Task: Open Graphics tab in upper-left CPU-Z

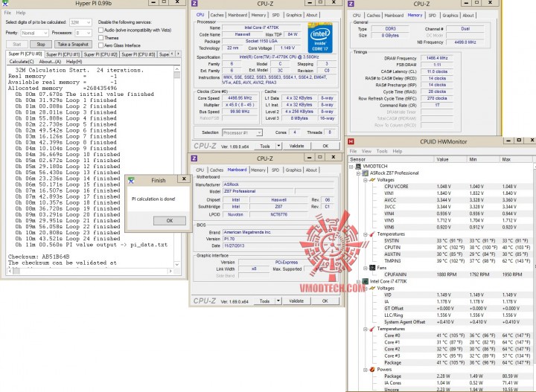Action: 294,15
